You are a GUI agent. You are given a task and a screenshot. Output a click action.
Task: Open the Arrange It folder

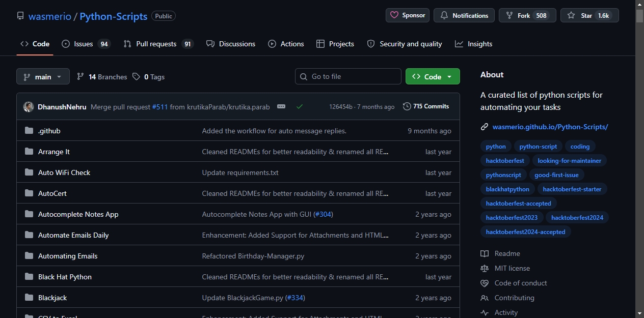coord(54,152)
